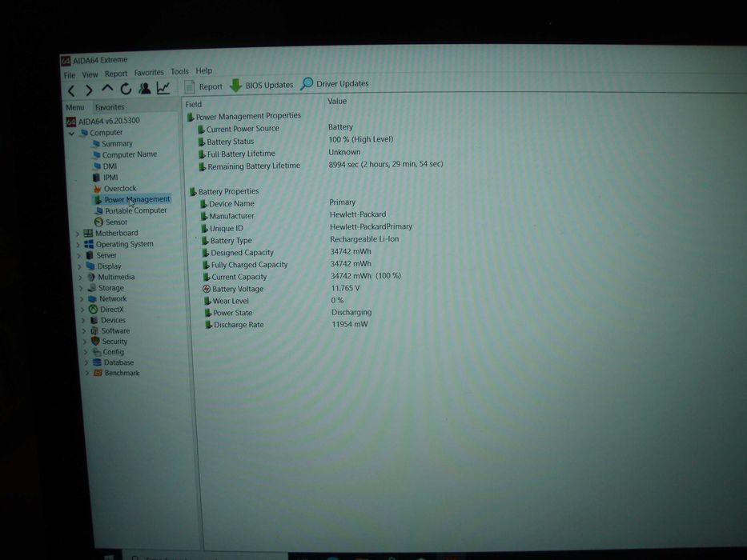
Task: Select Sensor in the tree
Action: pyautogui.click(x=111, y=222)
